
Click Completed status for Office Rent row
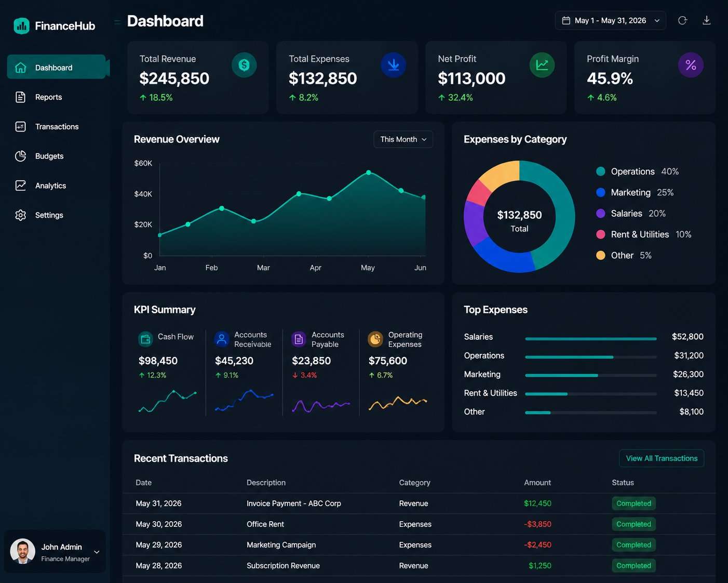(633, 524)
